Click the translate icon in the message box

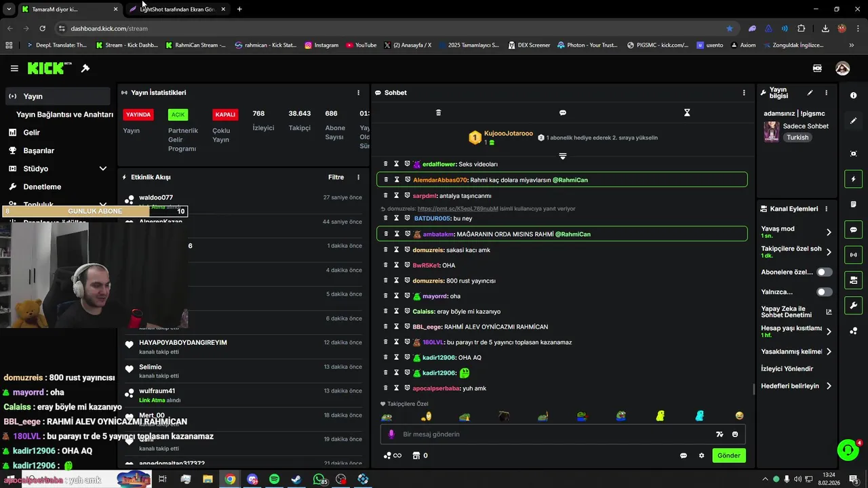tap(719, 434)
